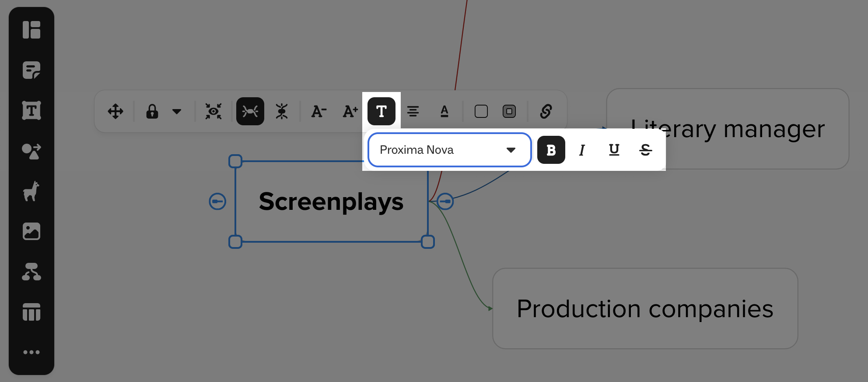Open the text alignment options
This screenshot has height=382, width=868.
tap(413, 111)
